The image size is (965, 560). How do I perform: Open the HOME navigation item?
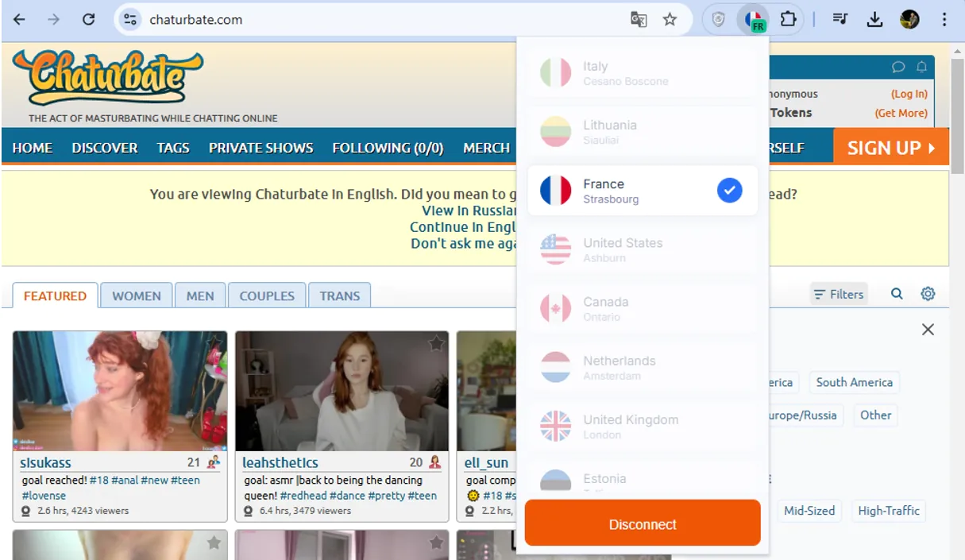[x=33, y=148]
